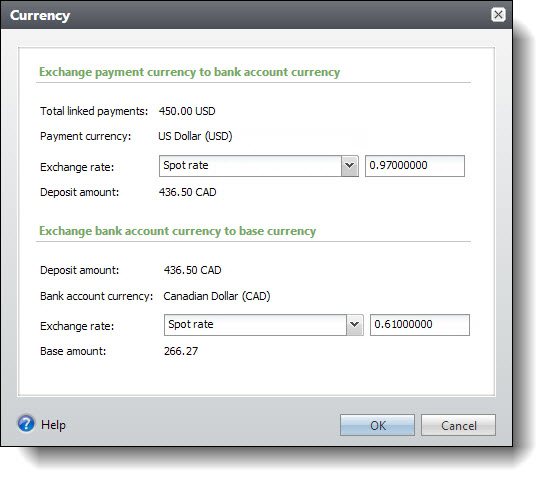The height and width of the screenshot is (487, 553).
Task: Click the Total linked payments label
Action: click(x=94, y=111)
